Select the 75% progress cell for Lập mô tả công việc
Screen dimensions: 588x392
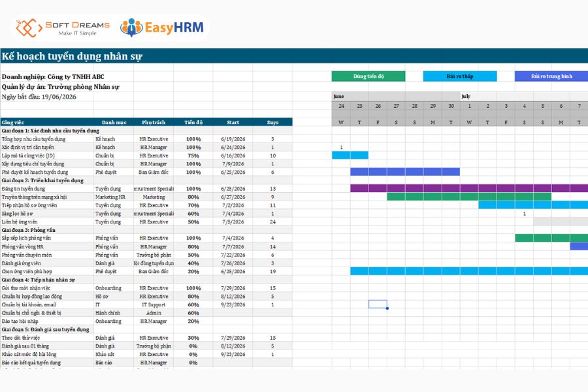point(193,155)
